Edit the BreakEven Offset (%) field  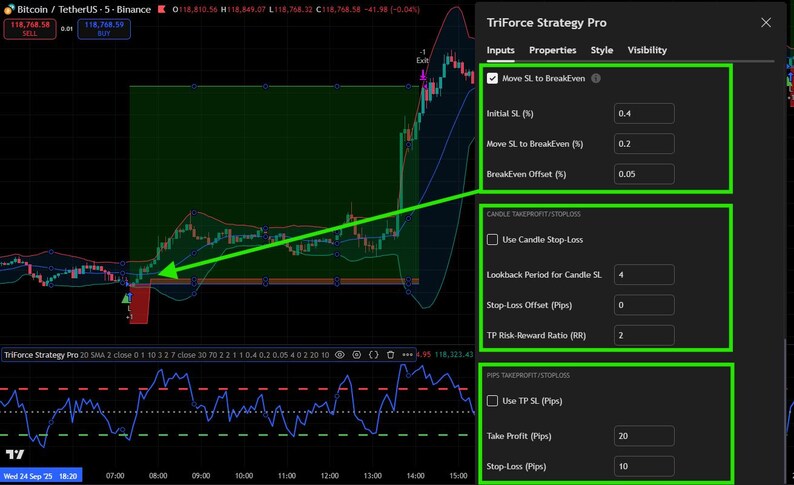pos(644,174)
